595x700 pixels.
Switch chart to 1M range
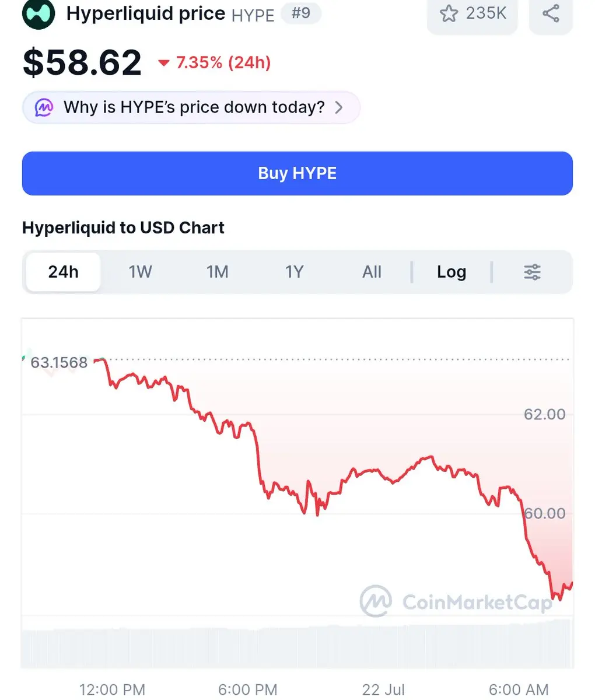point(217,272)
